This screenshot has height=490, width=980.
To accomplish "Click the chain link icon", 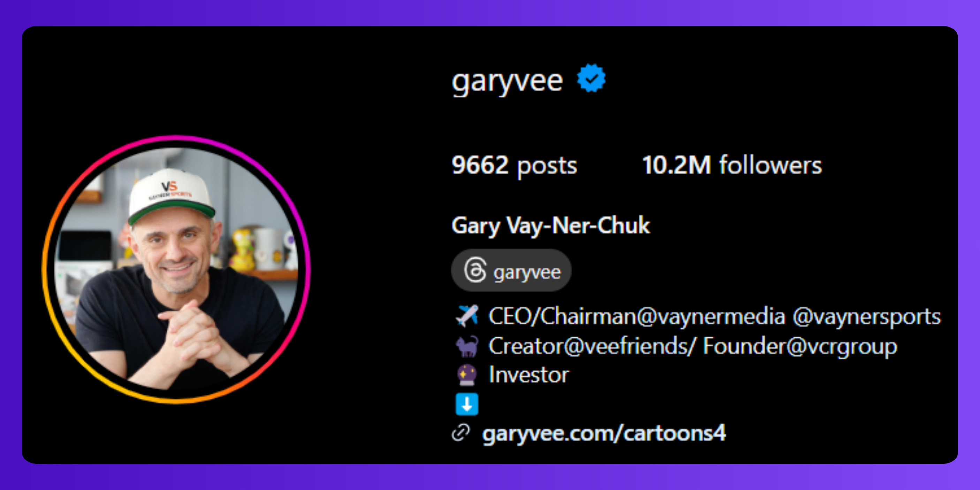I will [x=461, y=432].
